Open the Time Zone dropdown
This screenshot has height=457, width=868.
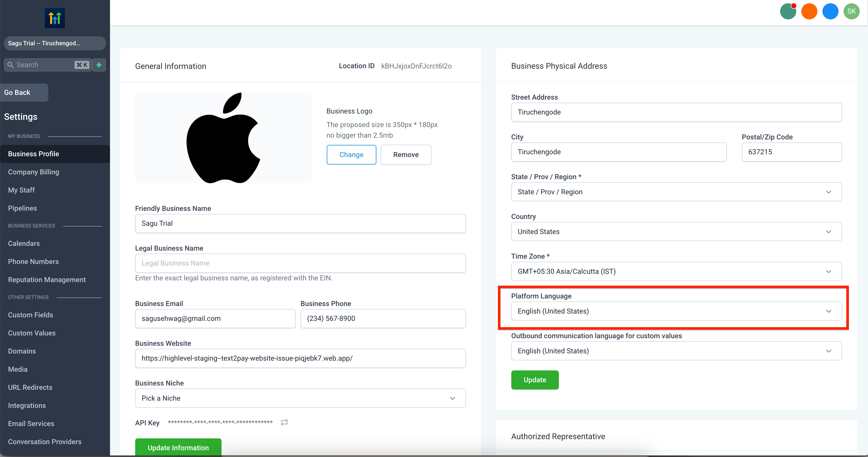pyautogui.click(x=676, y=271)
